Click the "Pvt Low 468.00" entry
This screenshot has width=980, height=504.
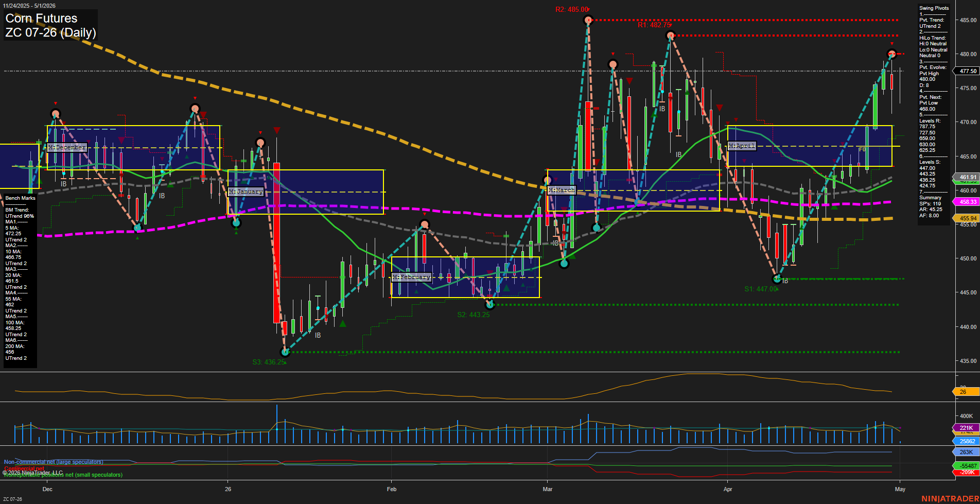click(x=929, y=106)
